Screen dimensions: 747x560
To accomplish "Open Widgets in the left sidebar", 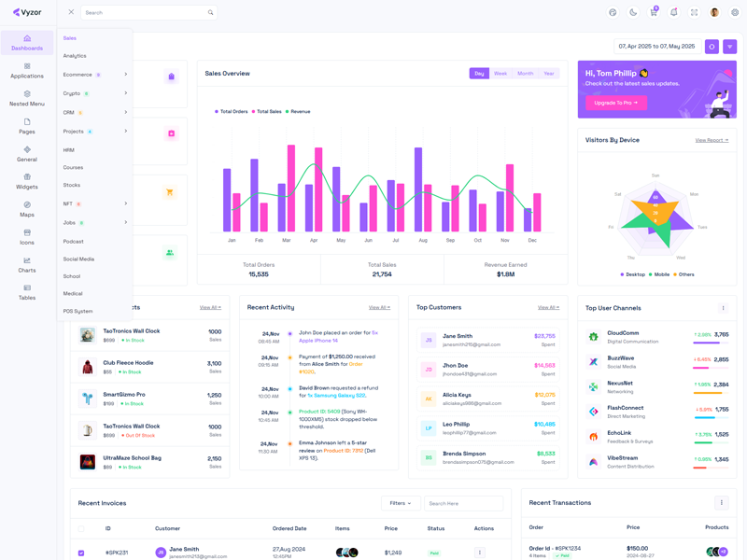I will click(x=27, y=181).
